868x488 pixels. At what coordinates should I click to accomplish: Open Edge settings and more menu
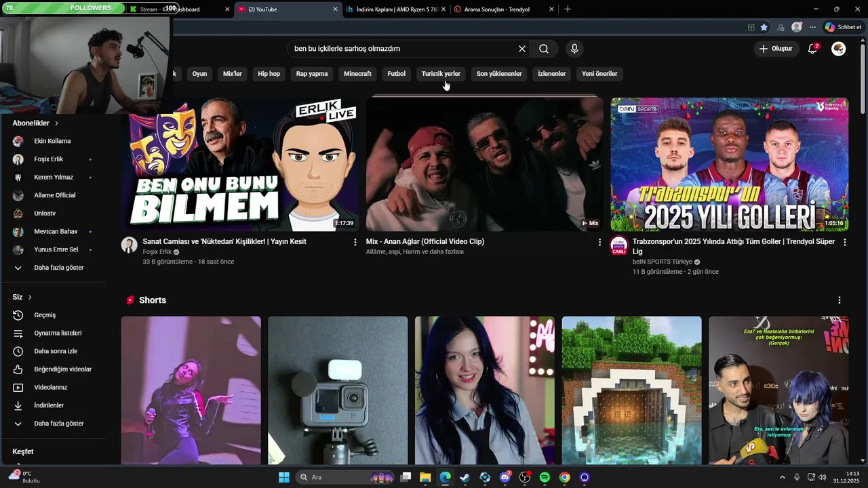click(812, 27)
